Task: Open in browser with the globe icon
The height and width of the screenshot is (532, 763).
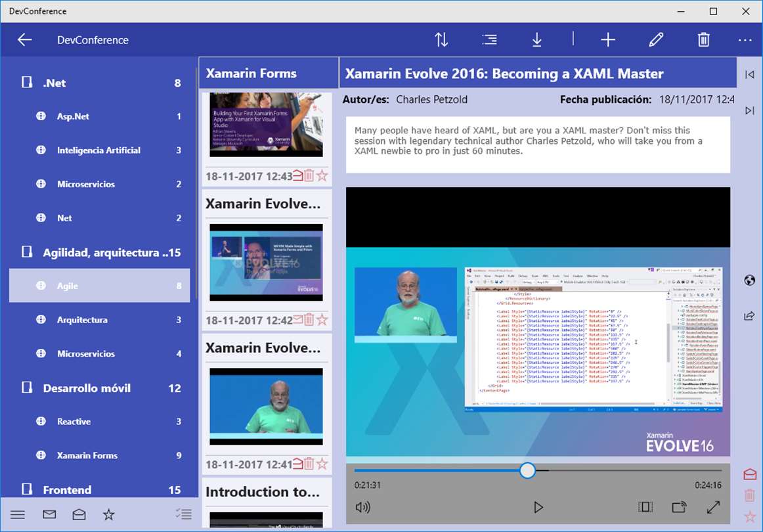Action: coord(749,280)
